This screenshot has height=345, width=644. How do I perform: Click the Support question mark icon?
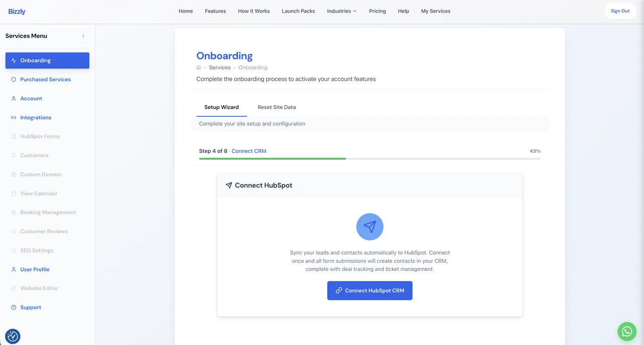pos(14,307)
